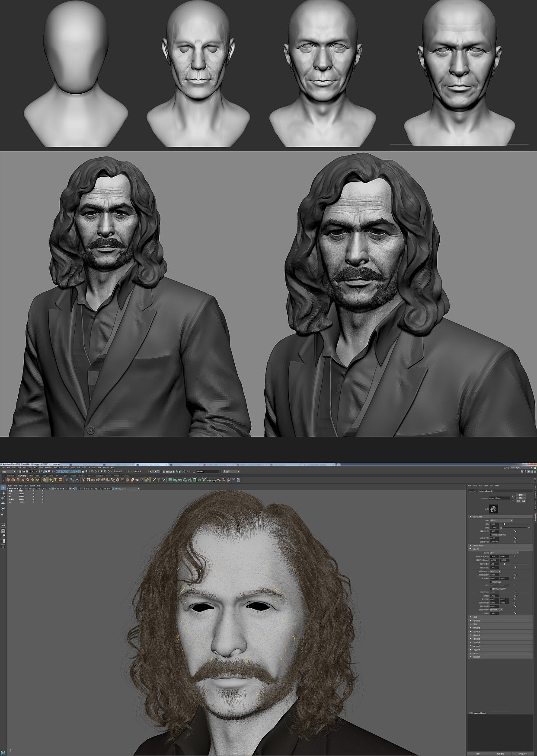Choose the Lasso select tool
The image size is (537, 756).
click(x=3, y=493)
